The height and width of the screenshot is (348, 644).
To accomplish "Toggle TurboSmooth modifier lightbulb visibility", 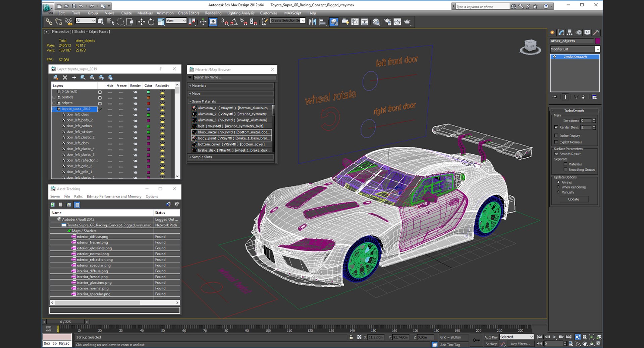I will [554, 57].
